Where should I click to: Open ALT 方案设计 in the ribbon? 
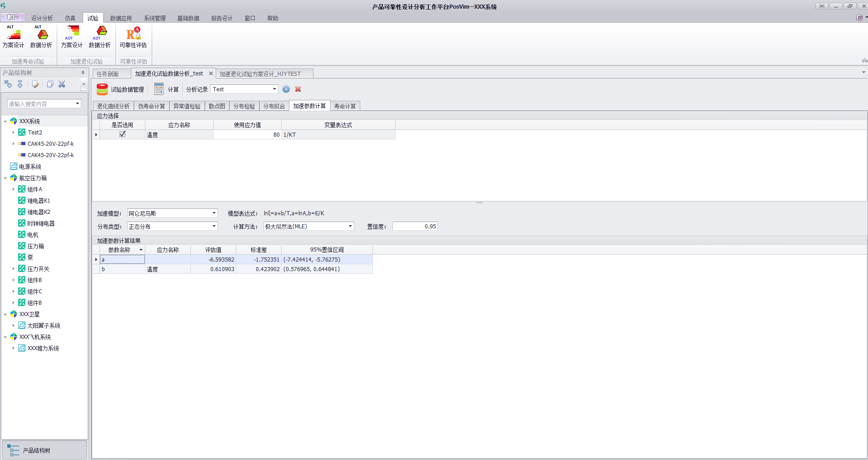[13, 37]
